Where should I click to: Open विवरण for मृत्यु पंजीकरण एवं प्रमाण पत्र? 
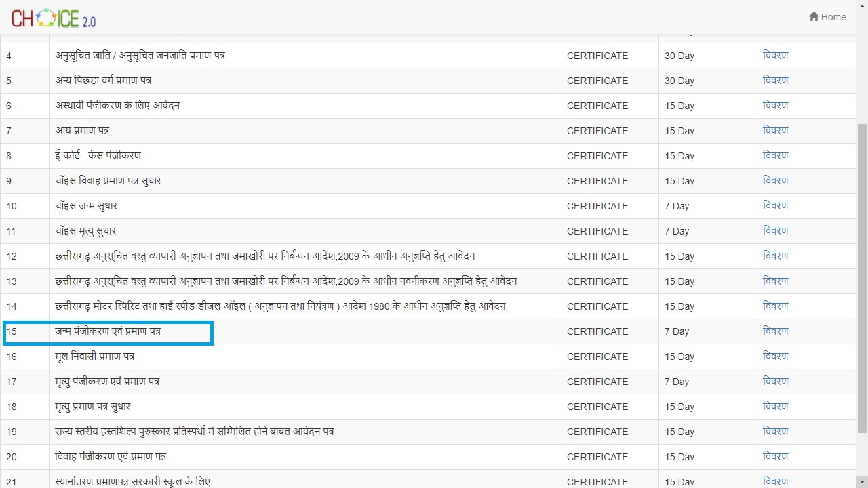coord(775,382)
